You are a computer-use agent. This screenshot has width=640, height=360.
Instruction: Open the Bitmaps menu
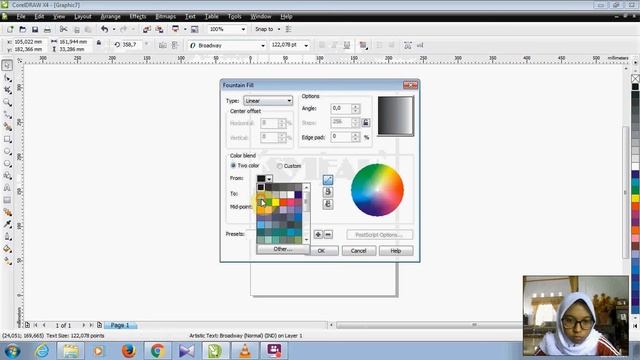click(165, 16)
